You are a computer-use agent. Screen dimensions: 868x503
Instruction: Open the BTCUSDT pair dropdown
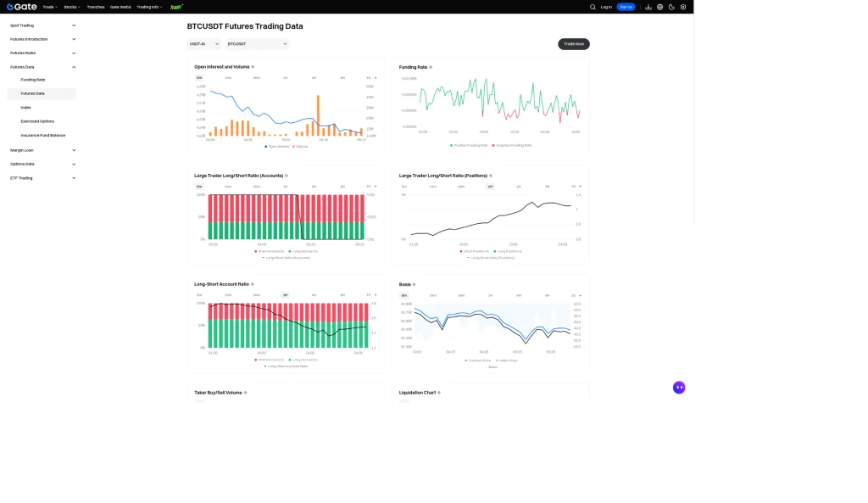(x=258, y=44)
